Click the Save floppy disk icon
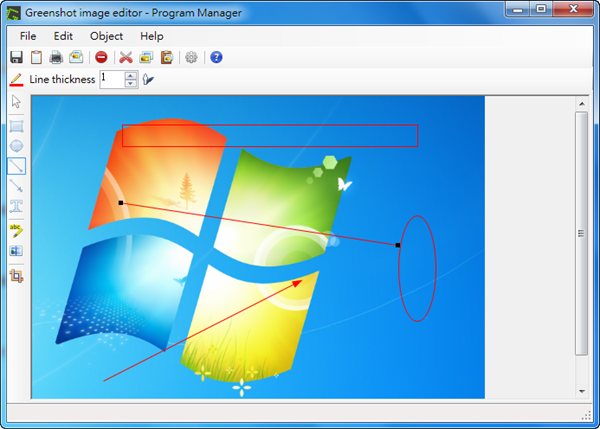 (x=16, y=57)
